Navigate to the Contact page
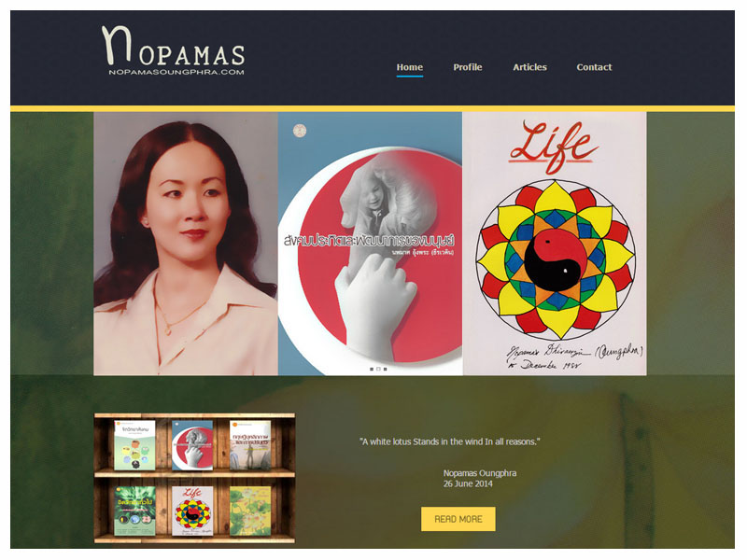The image size is (747, 560). [594, 67]
